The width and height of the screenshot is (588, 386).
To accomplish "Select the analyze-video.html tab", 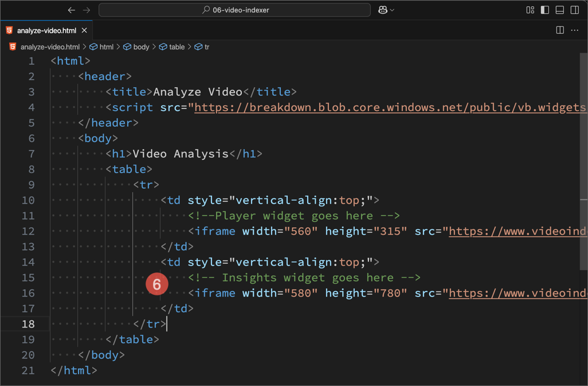I will [46, 30].
